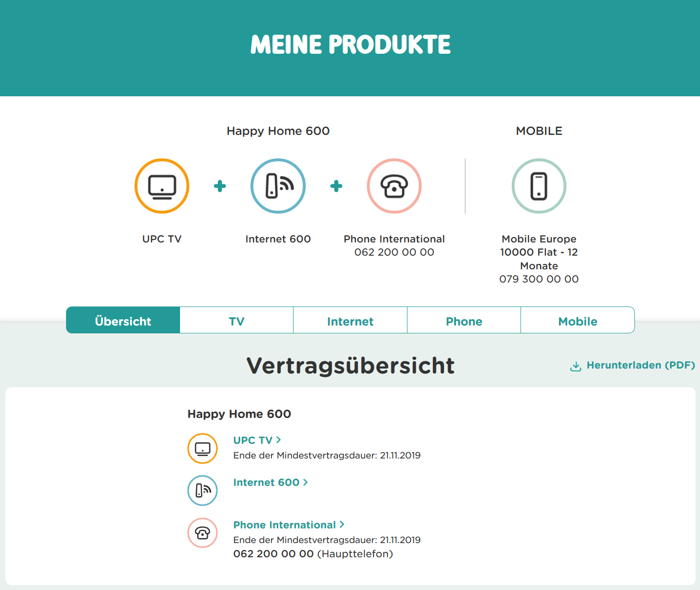
Task: Click the MOBILE heading at top right
Action: click(539, 131)
